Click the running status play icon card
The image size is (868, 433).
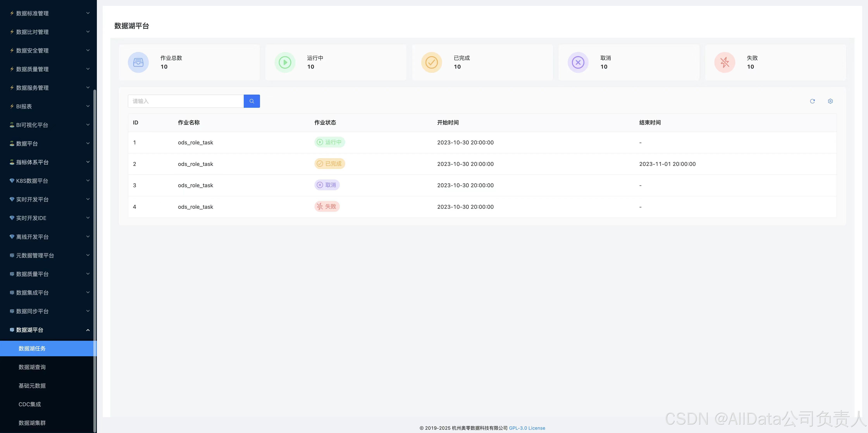(285, 62)
